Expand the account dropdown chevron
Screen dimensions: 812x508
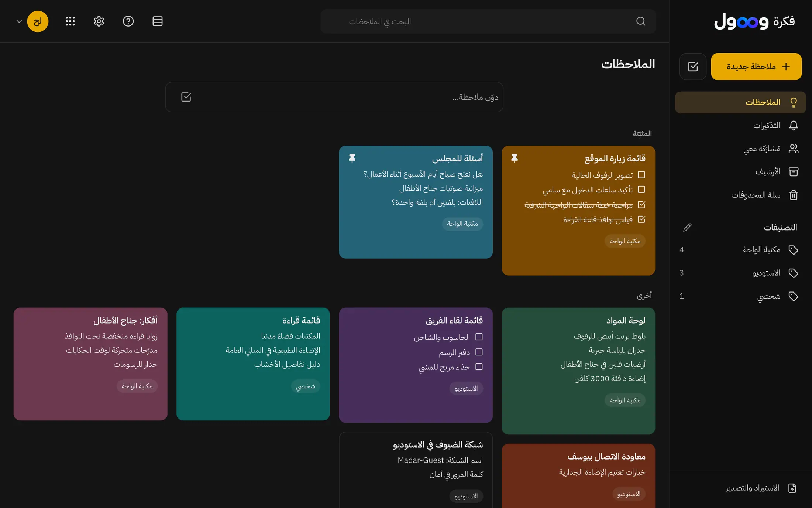[19, 21]
